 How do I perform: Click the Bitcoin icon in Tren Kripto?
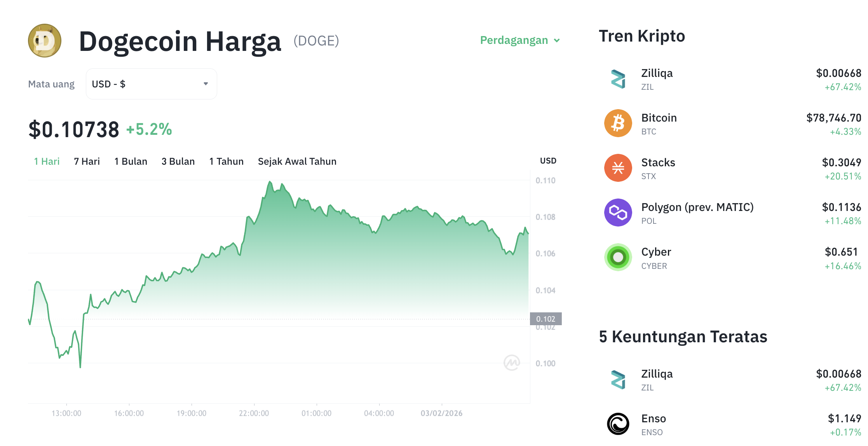[x=617, y=124]
